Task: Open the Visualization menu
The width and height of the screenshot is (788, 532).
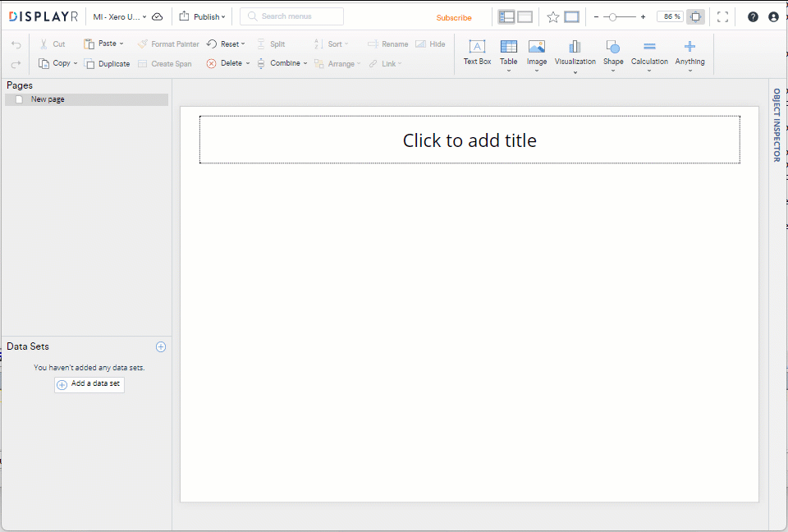Action: tap(575, 57)
